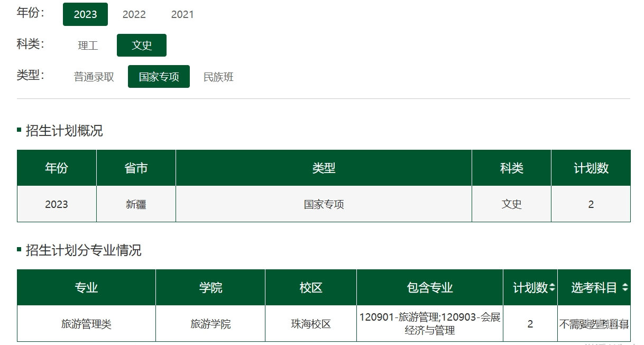Click sort arrows beside 选考科目 header
The height and width of the screenshot is (345, 644).
[625, 287]
